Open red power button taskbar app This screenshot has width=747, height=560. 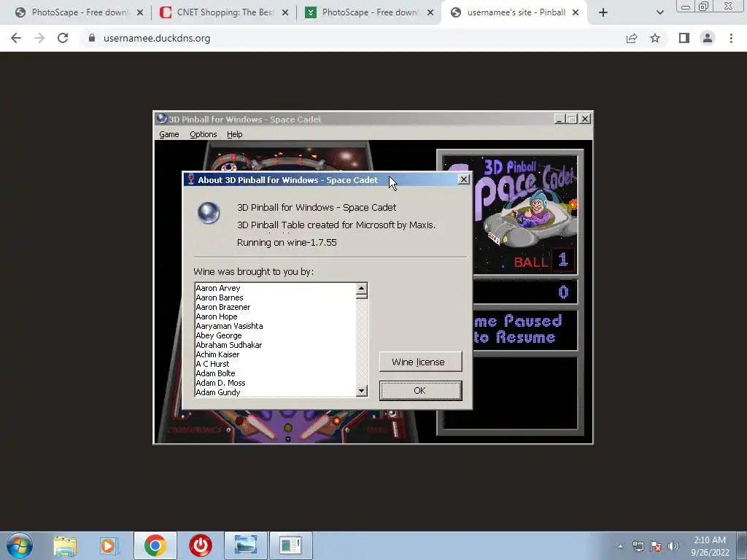200,545
